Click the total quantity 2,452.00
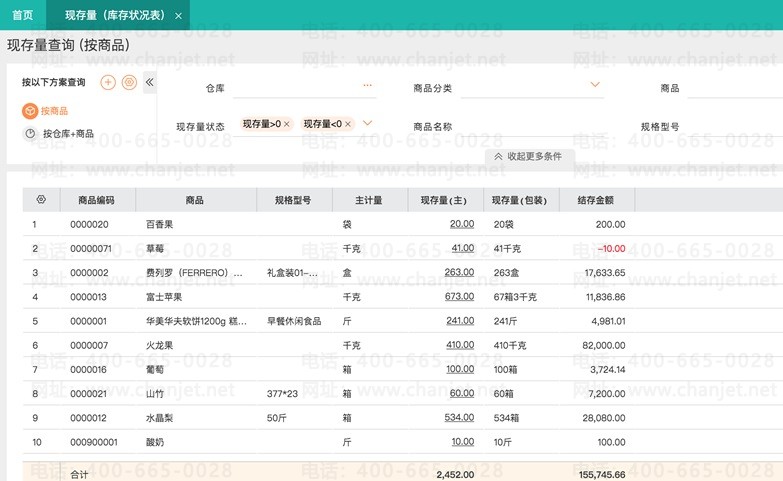 coord(455,474)
